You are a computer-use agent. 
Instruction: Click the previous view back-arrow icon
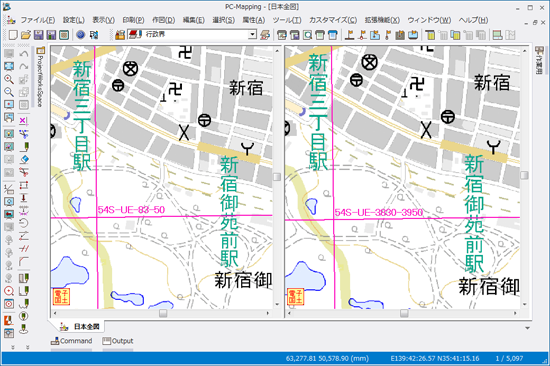tap(9, 214)
